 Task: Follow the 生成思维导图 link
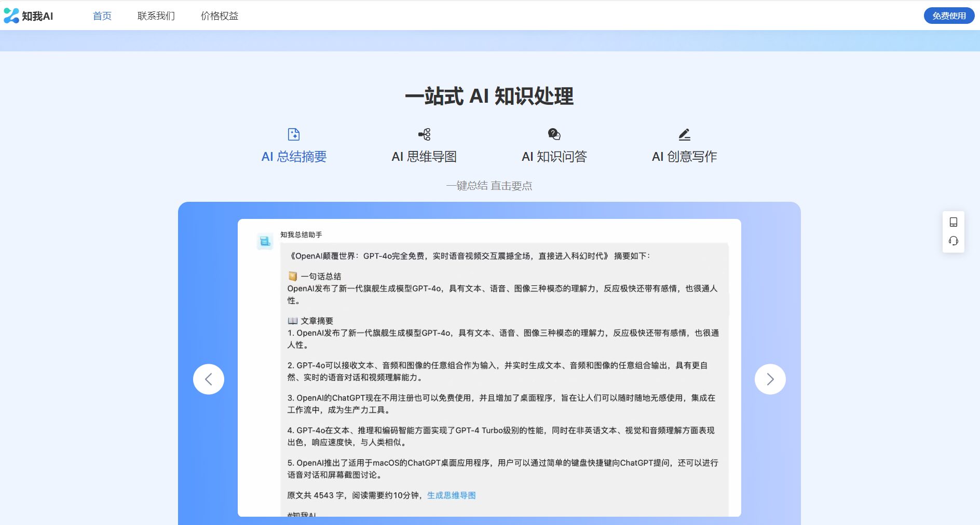[451, 495]
